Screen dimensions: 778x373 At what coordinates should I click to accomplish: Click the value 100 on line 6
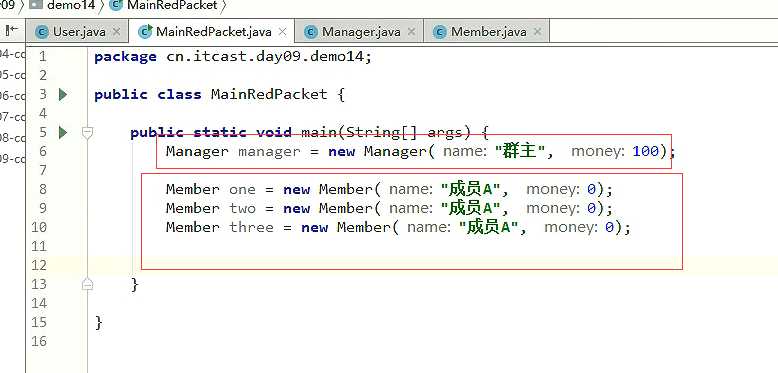tap(646, 151)
